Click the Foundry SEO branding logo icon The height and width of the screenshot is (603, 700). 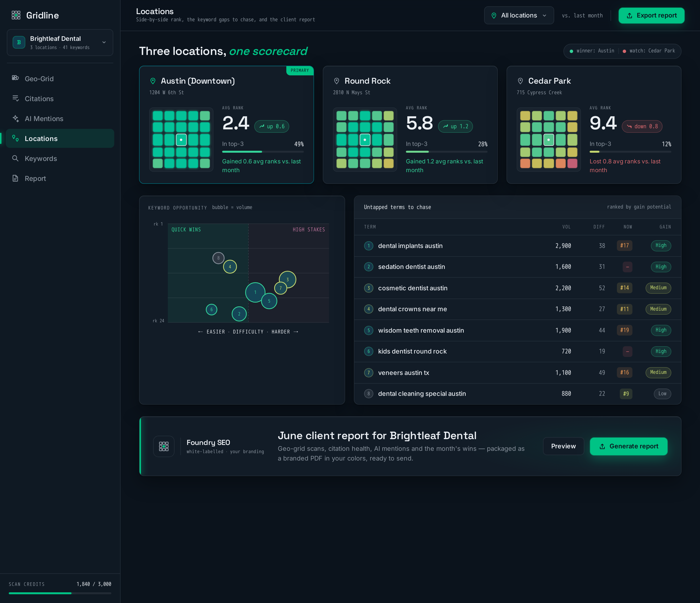click(x=164, y=446)
